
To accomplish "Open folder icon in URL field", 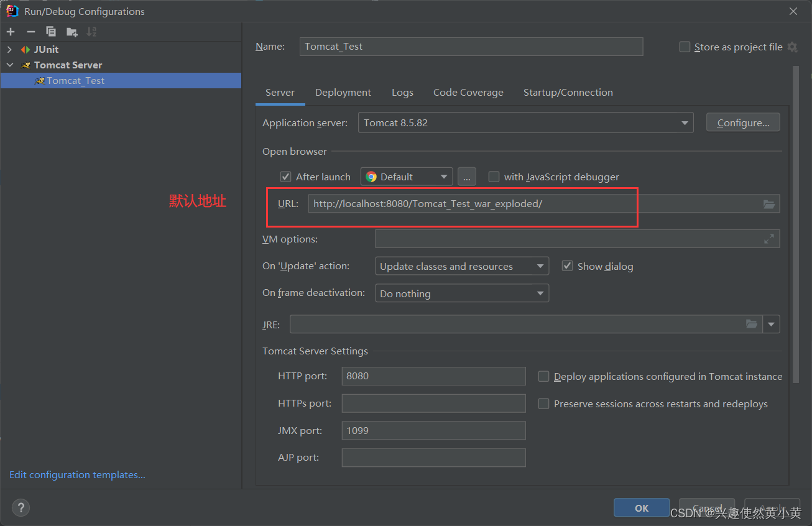I will pos(769,204).
